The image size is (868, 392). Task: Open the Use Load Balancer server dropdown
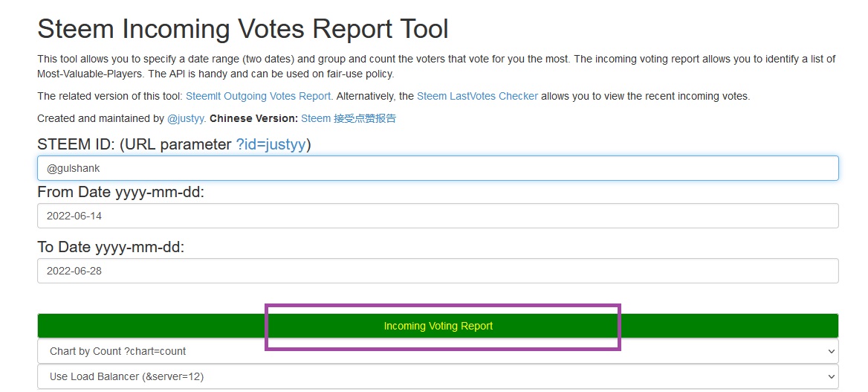click(x=438, y=376)
